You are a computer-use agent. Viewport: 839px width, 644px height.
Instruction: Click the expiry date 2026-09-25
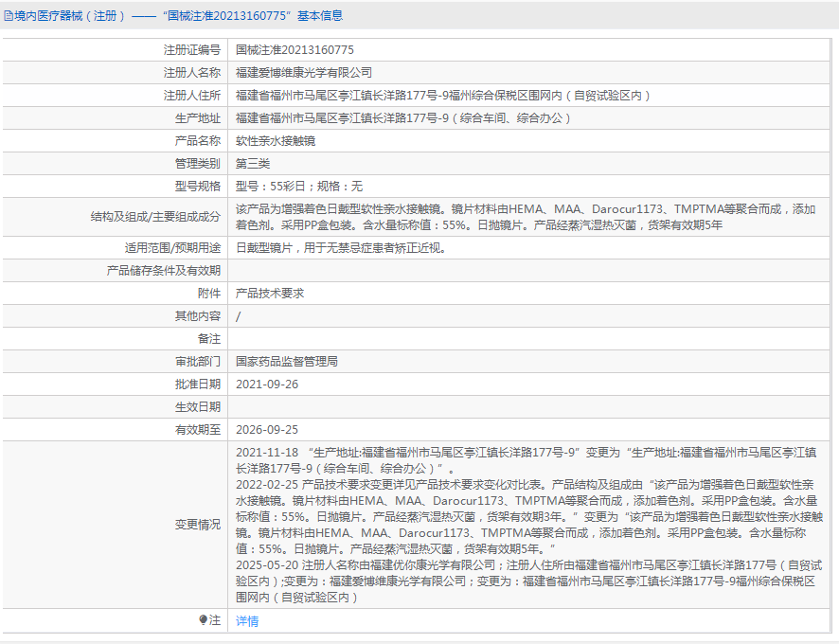[267, 430]
